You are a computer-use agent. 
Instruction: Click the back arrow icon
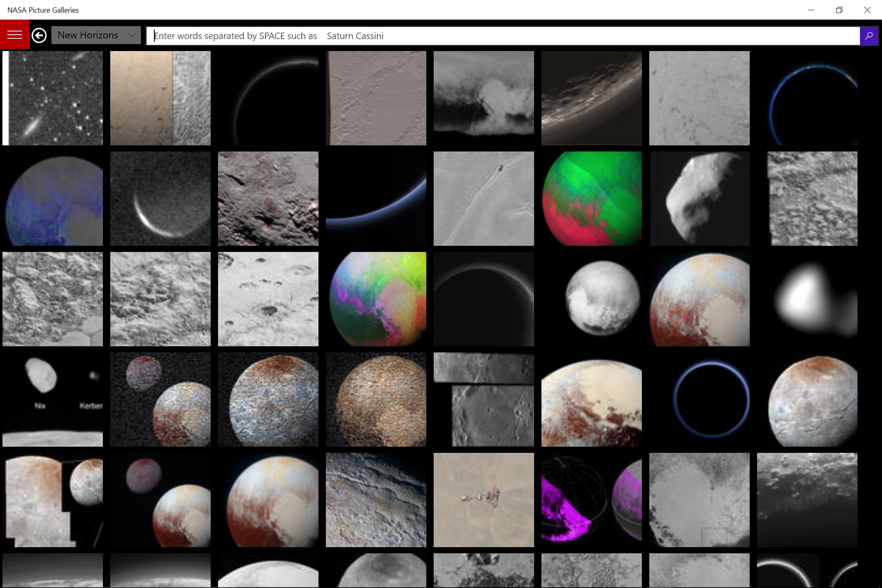click(x=39, y=36)
